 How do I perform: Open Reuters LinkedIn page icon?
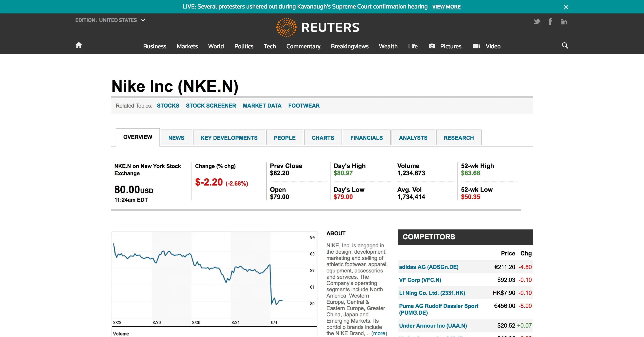pyautogui.click(x=564, y=22)
